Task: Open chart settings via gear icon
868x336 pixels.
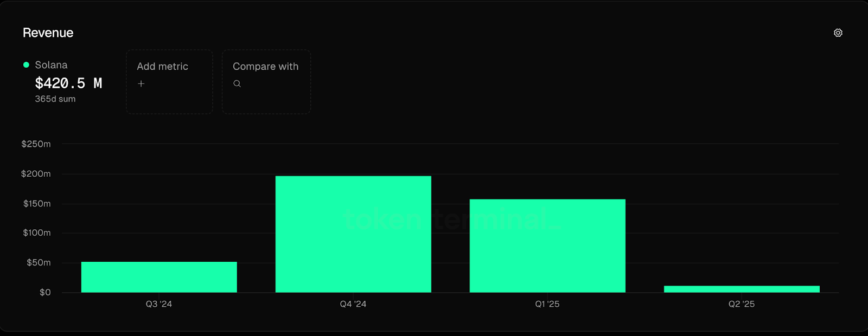Action: [838, 33]
